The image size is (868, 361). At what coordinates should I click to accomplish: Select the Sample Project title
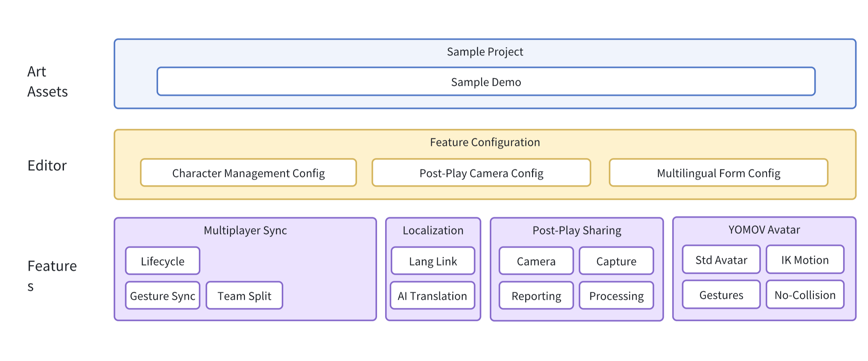click(485, 52)
